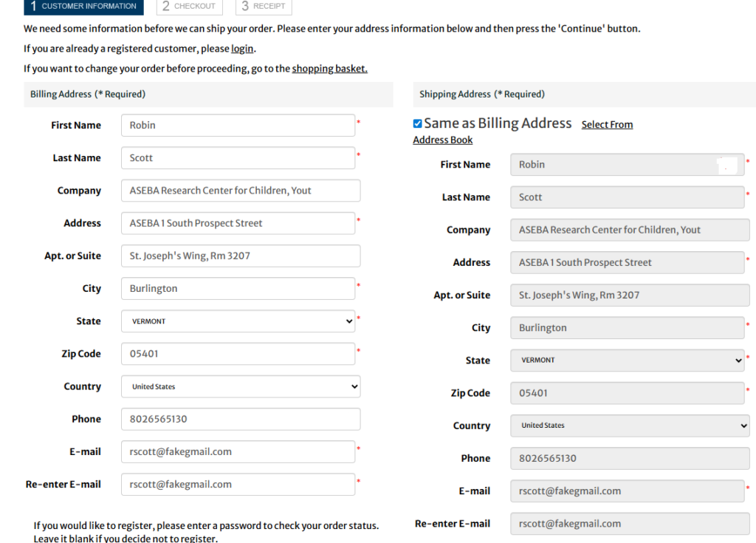
Task: Open the shopping basket link
Action: tap(329, 69)
